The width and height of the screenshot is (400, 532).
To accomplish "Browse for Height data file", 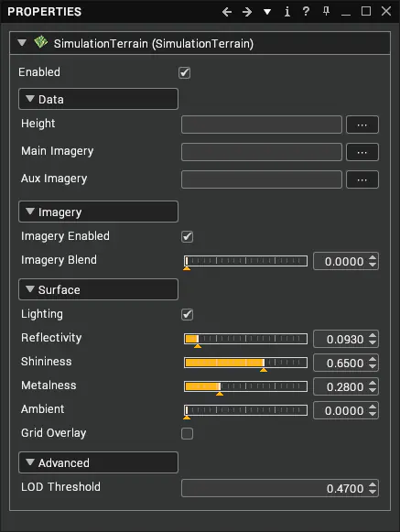I will (x=362, y=125).
